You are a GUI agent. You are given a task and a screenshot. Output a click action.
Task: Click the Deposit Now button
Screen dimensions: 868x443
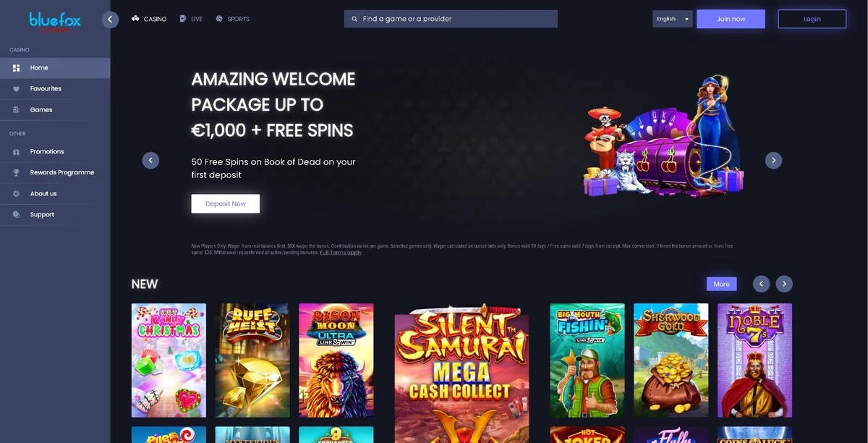[x=226, y=203]
